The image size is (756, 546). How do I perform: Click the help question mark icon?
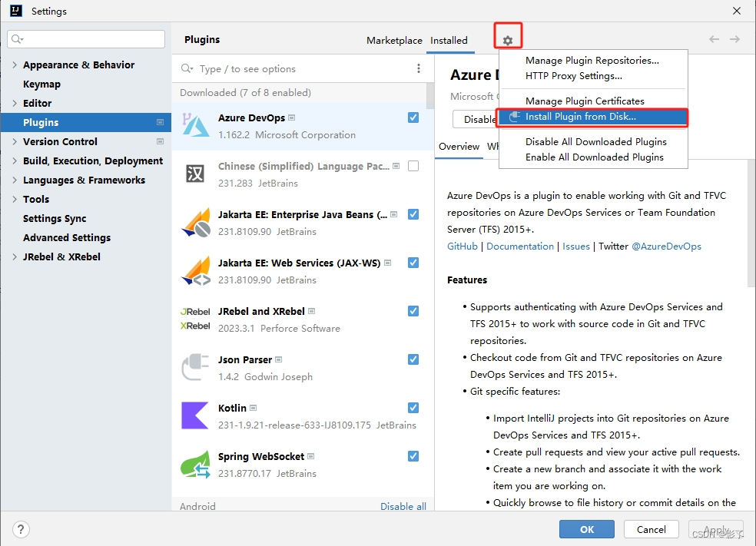point(21,529)
